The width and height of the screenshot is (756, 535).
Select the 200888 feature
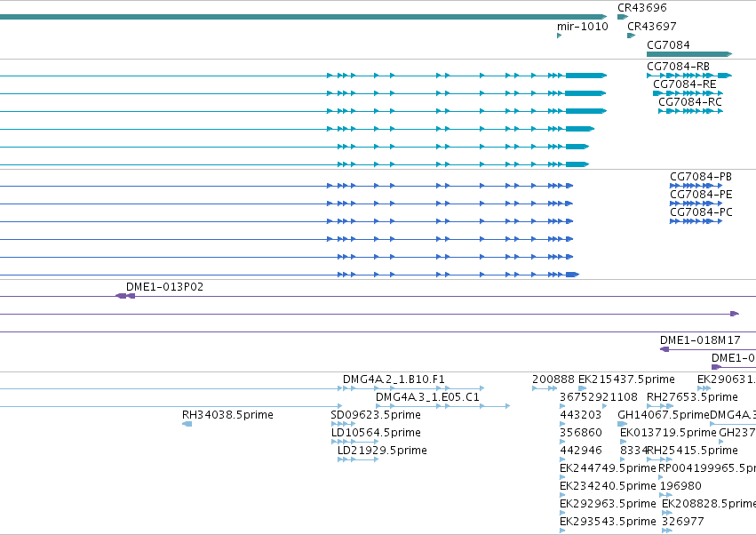click(x=545, y=387)
